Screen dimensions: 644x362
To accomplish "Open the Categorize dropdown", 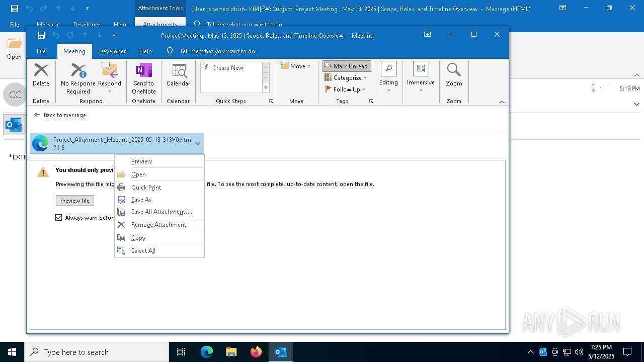I will point(347,77).
